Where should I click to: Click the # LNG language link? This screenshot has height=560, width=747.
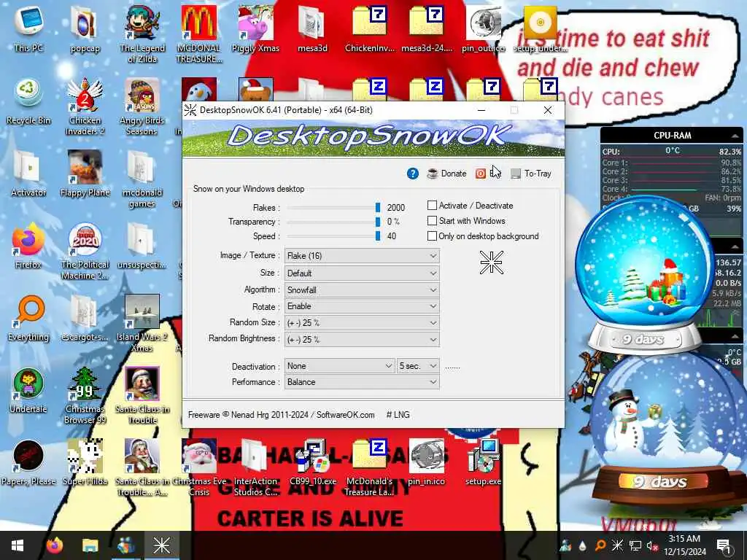[x=398, y=415]
